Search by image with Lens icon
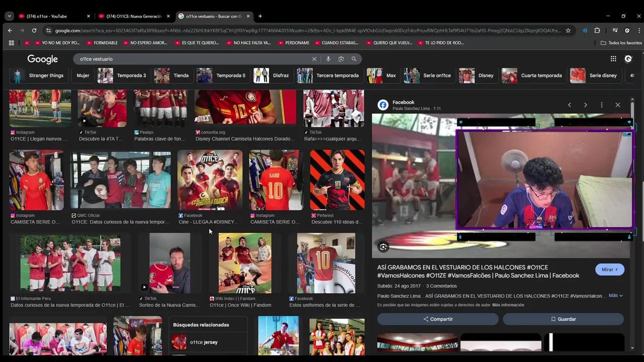 (341, 59)
